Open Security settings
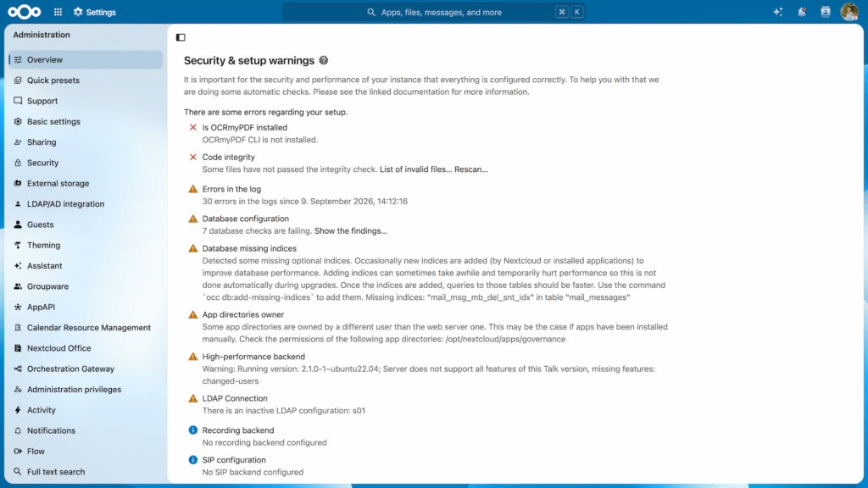The width and height of the screenshot is (868, 488). [86, 163]
